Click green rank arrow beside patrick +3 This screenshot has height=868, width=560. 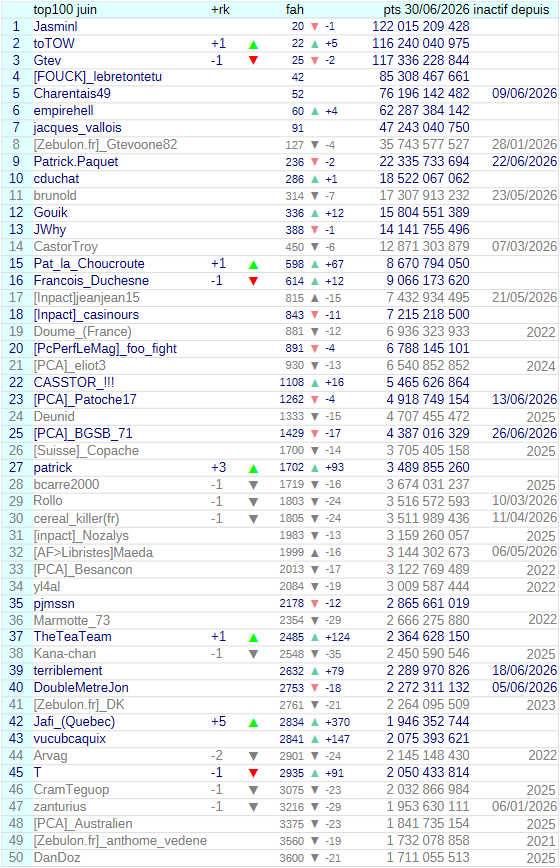[253, 468]
